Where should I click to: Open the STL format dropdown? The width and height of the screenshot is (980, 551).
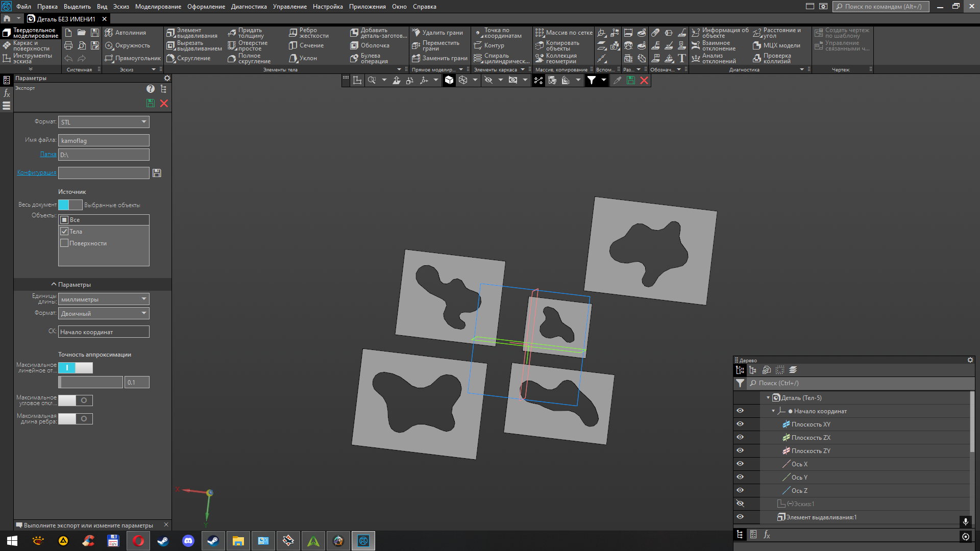104,122
